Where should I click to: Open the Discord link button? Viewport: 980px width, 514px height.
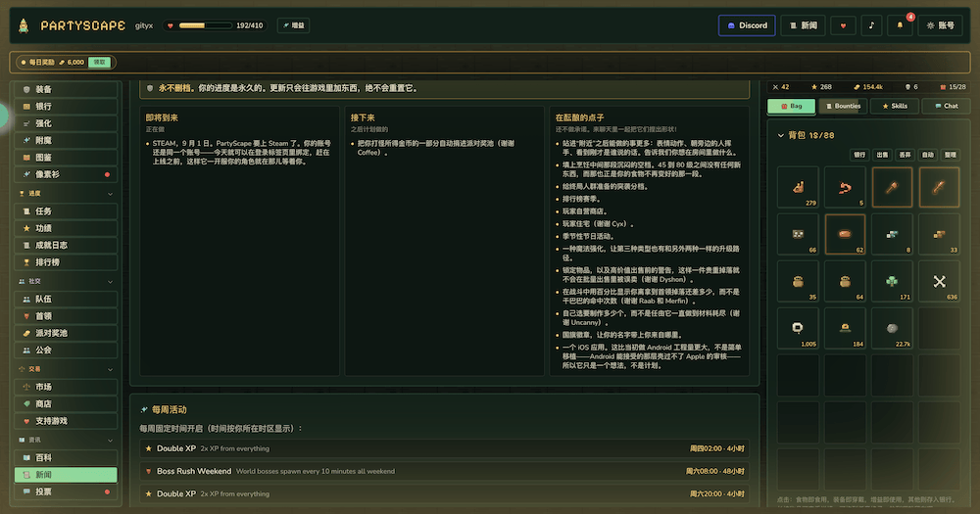747,25
